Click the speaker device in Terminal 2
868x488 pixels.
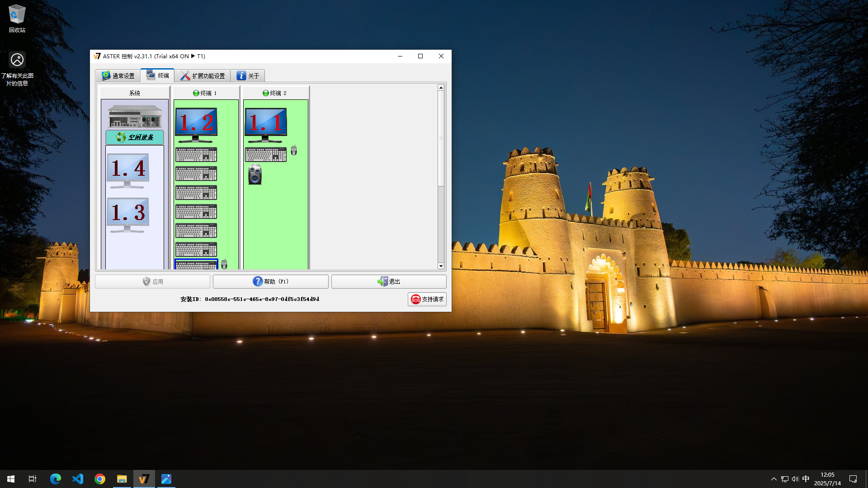click(255, 174)
